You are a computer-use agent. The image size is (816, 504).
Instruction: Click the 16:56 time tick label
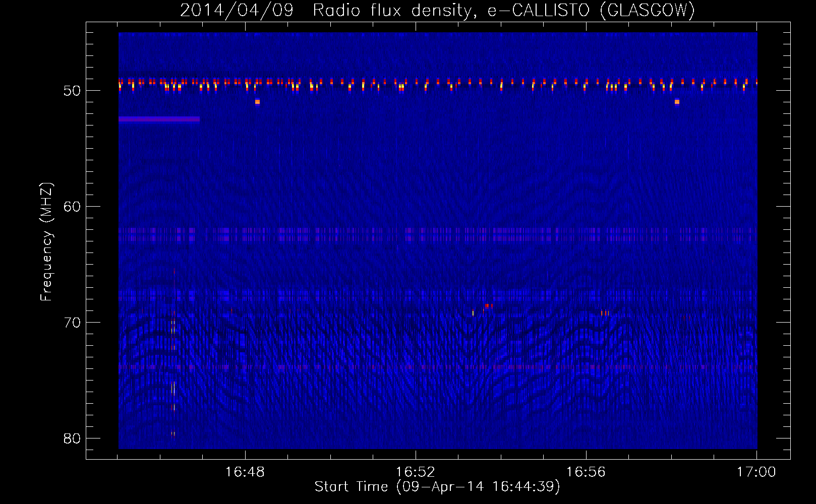(x=586, y=472)
